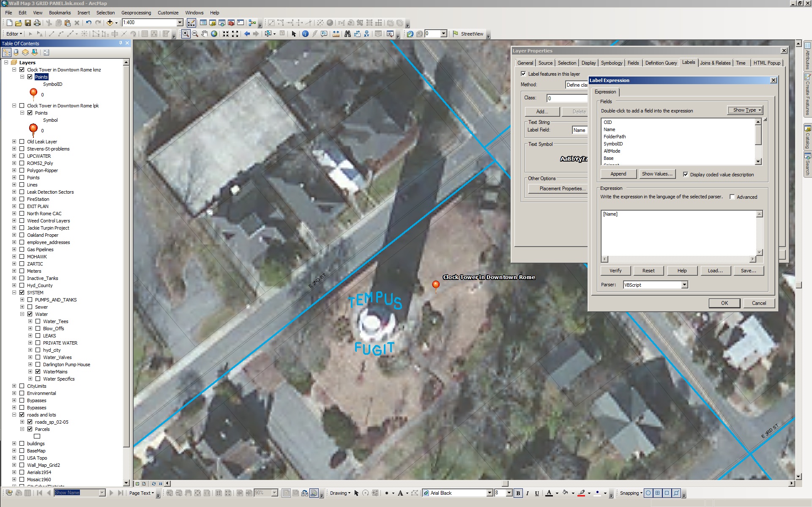Viewport: 812px width, 507px height.
Task: Toggle Label features in this layer
Action: click(x=523, y=74)
